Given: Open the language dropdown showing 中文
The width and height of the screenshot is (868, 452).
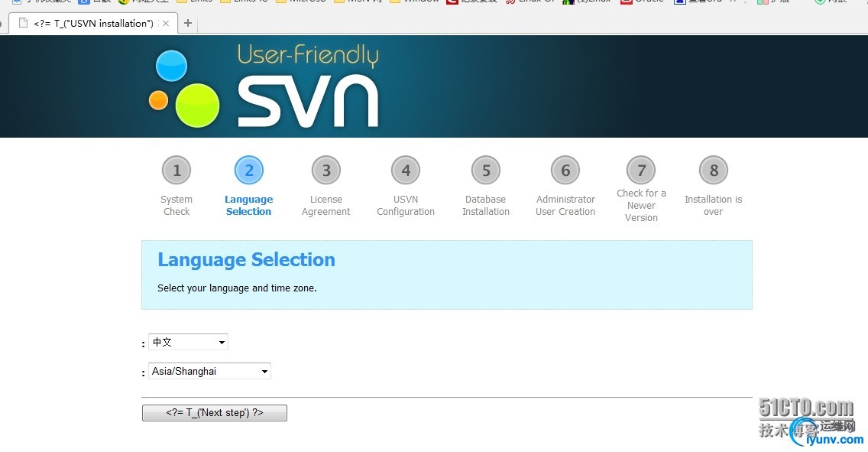Looking at the screenshot, I should pyautogui.click(x=188, y=342).
